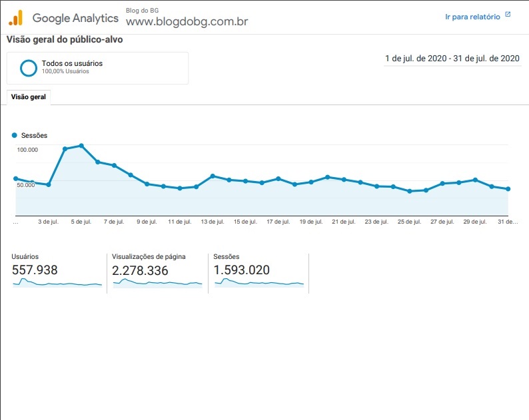Click the chart data point at 13 de jul.
This screenshot has width=529, height=420.
point(213,176)
